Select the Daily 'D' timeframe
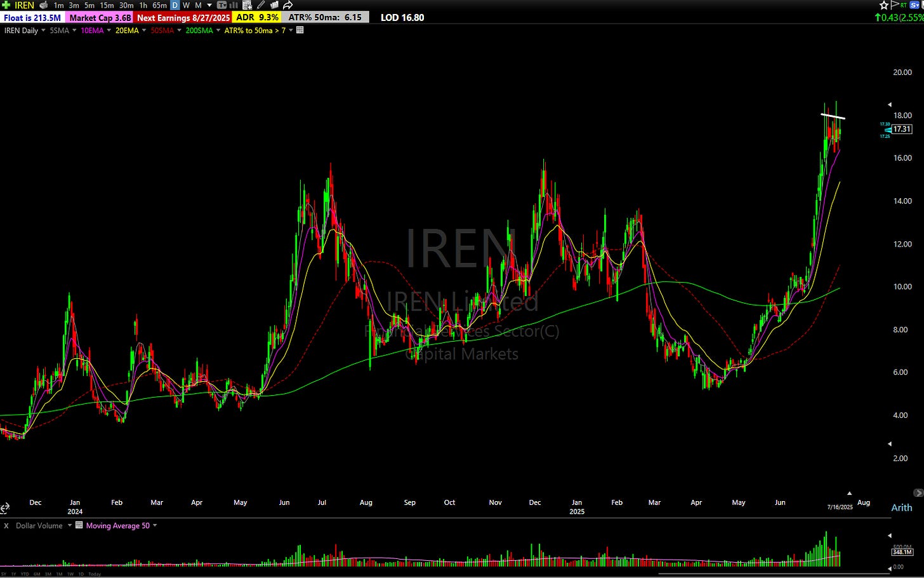Screen dimensions: 924x578 click(175, 5)
